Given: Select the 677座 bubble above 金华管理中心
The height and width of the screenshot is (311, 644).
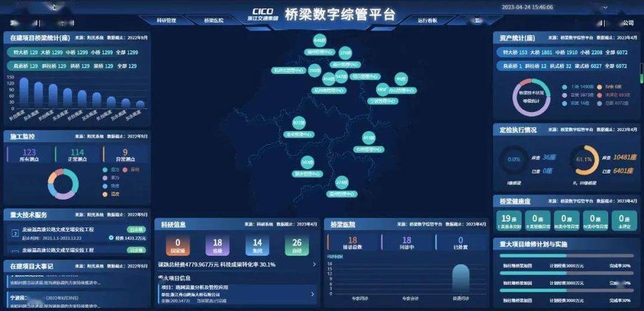Looking at the screenshot, I should tap(299, 123).
